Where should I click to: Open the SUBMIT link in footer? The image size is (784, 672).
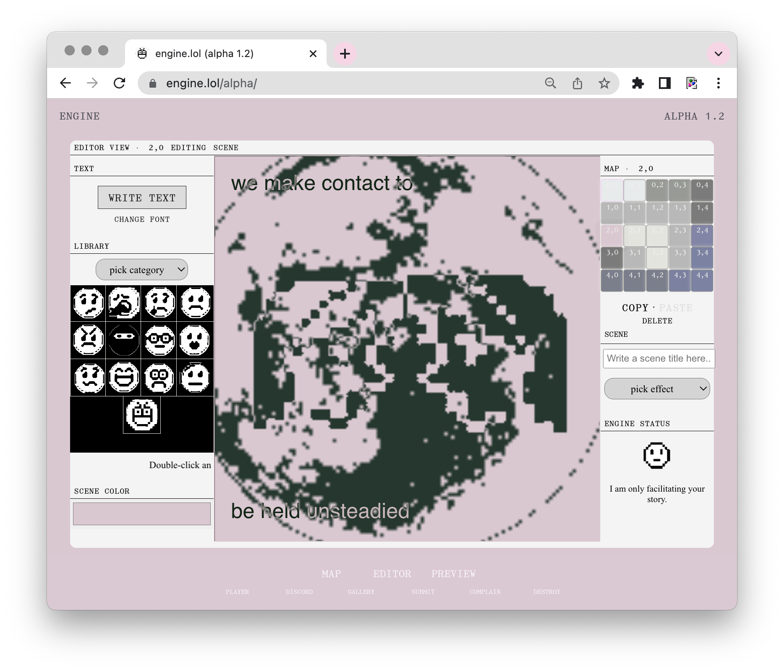(x=423, y=591)
